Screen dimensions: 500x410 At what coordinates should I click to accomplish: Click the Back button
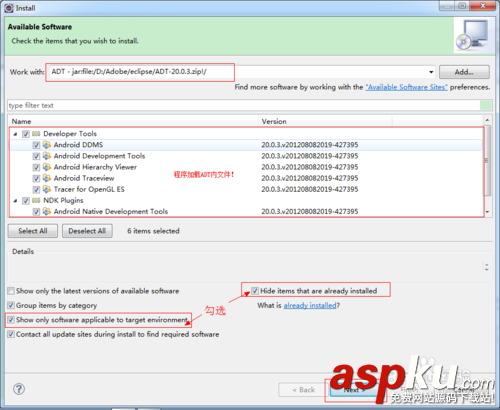click(303, 390)
